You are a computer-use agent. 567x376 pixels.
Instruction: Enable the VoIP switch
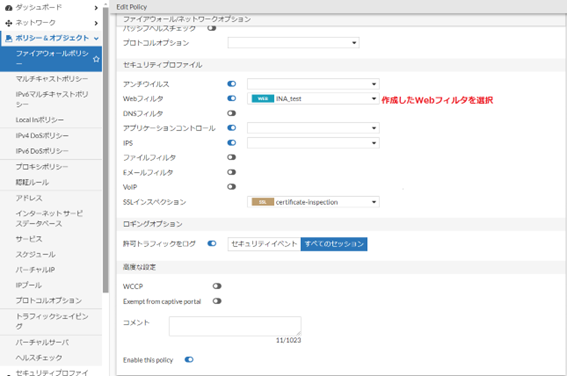coord(231,187)
